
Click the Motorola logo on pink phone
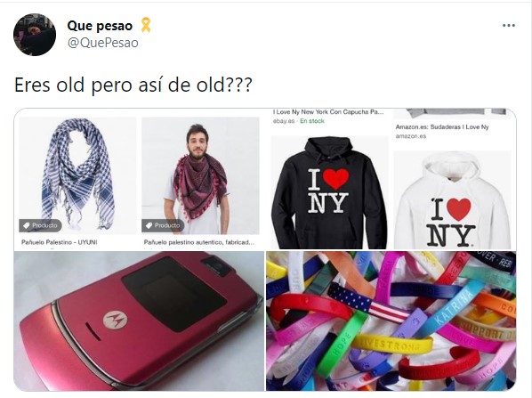coord(116,320)
